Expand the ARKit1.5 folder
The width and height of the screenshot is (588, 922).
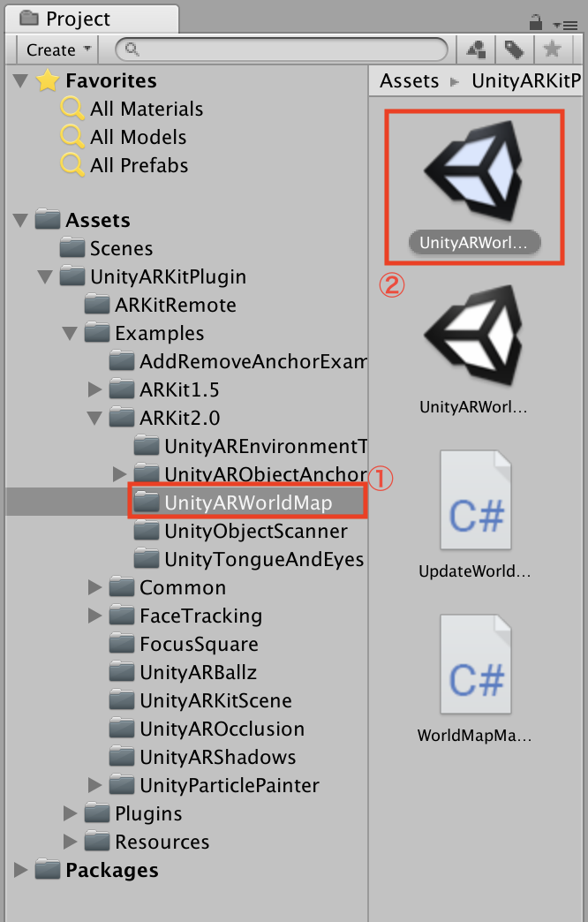(x=94, y=389)
